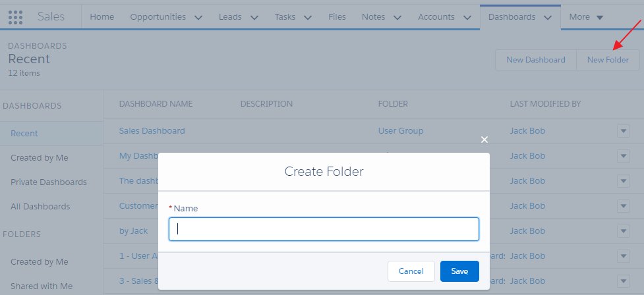This screenshot has height=295, width=644.
Task: Cancel the Create Folder dialog
Action: click(x=411, y=271)
